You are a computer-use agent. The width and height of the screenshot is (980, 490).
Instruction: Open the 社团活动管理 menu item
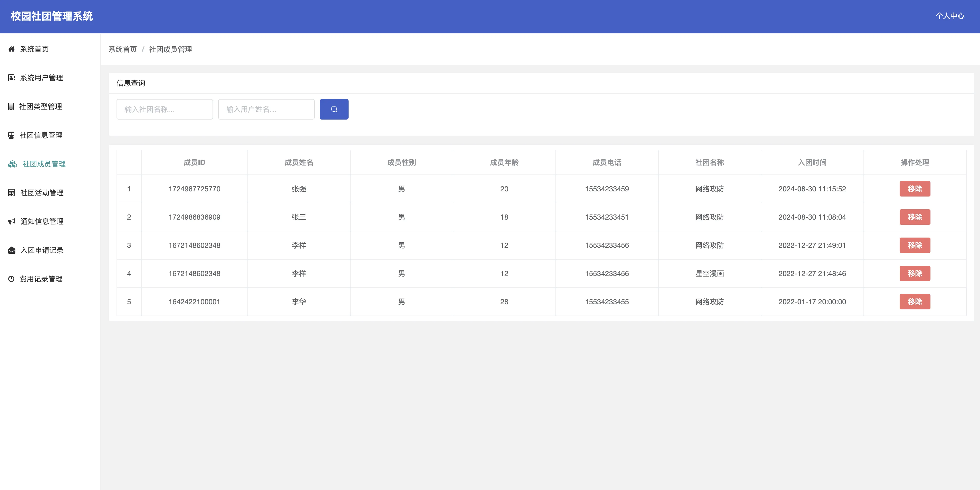(x=42, y=193)
